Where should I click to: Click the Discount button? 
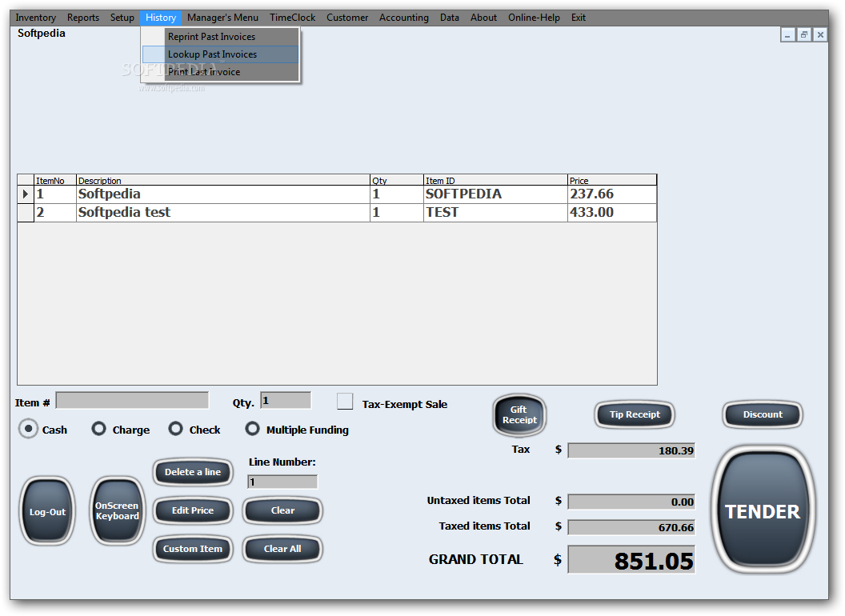pos(763,414)
